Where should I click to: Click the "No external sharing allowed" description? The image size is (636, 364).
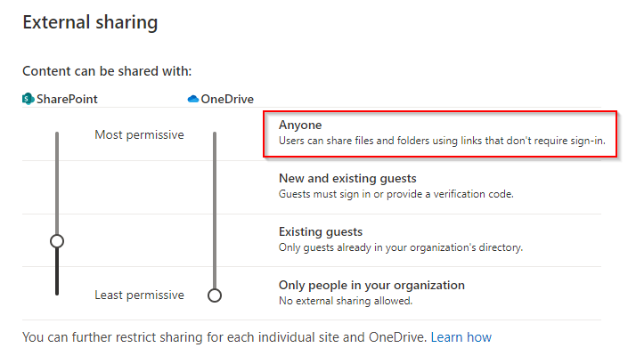coord(346,301)
